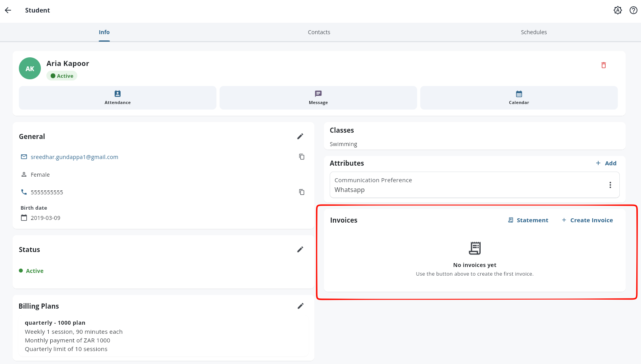This screenshot has height=364, width=641.
Task: Click the 'Weekly 1 session, 90 minutes each' line
Action: (x=74, y=332)
